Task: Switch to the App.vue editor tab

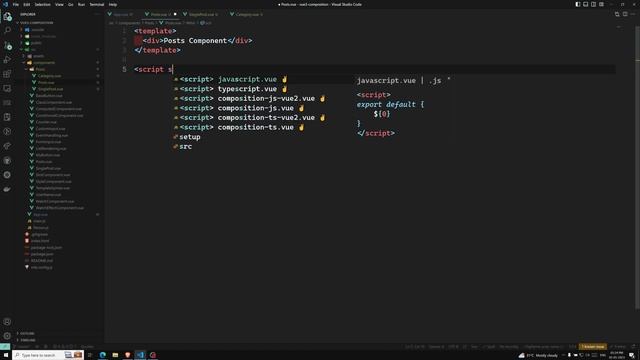Action: coord(121,14)
